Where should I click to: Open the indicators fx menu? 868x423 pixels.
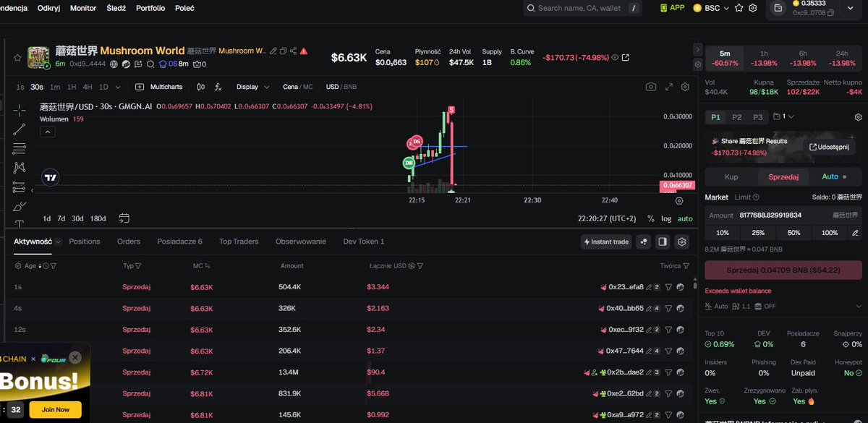click(218, 87)
